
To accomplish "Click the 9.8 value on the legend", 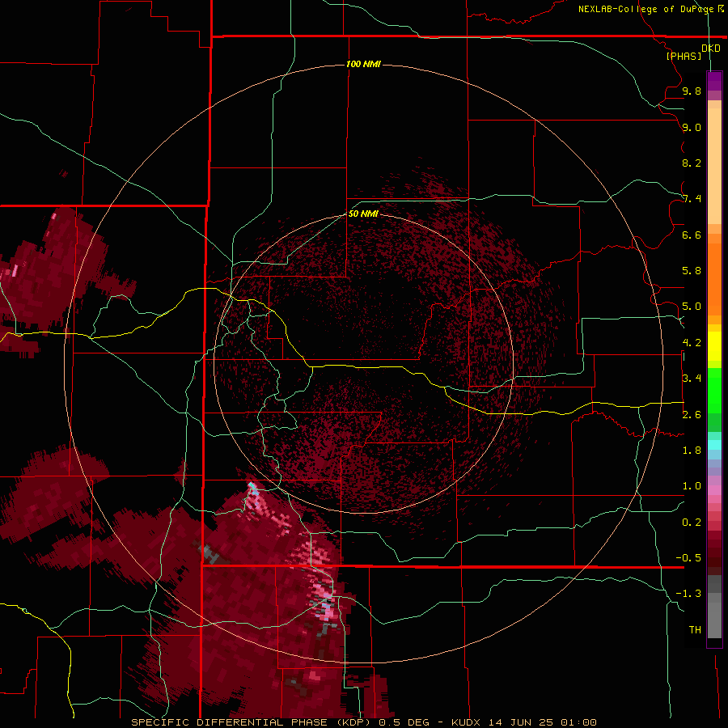I will coord(692,91).
